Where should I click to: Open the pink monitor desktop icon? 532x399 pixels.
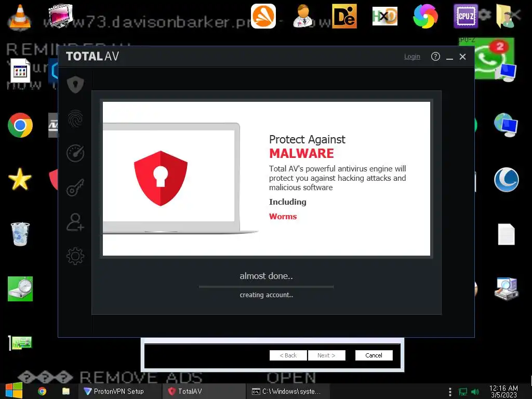pos(60,16)
